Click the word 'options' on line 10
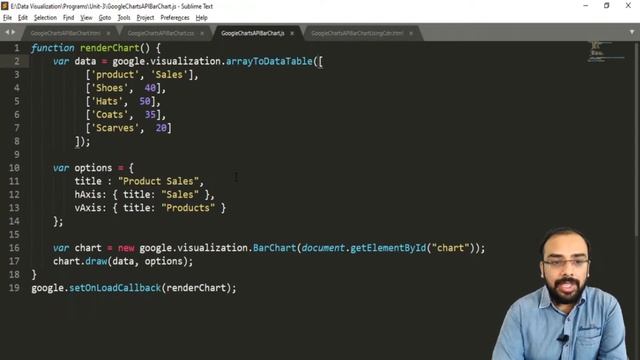Viewport: 640px width, 360px height. click(x=93, y=168)
